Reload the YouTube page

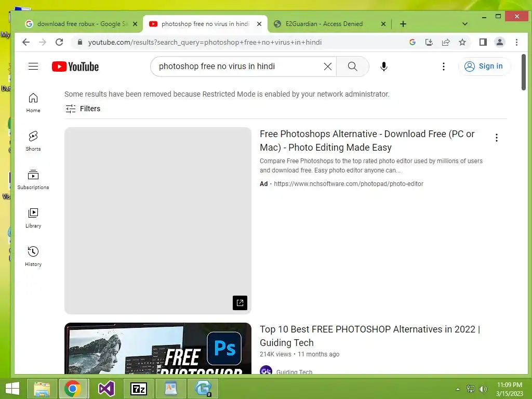coord(59,42)
